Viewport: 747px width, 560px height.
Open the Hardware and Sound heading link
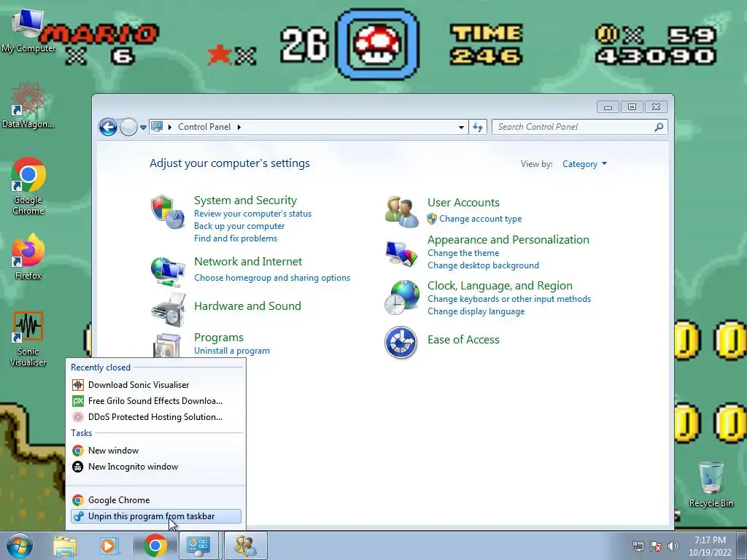pos(247,306)
